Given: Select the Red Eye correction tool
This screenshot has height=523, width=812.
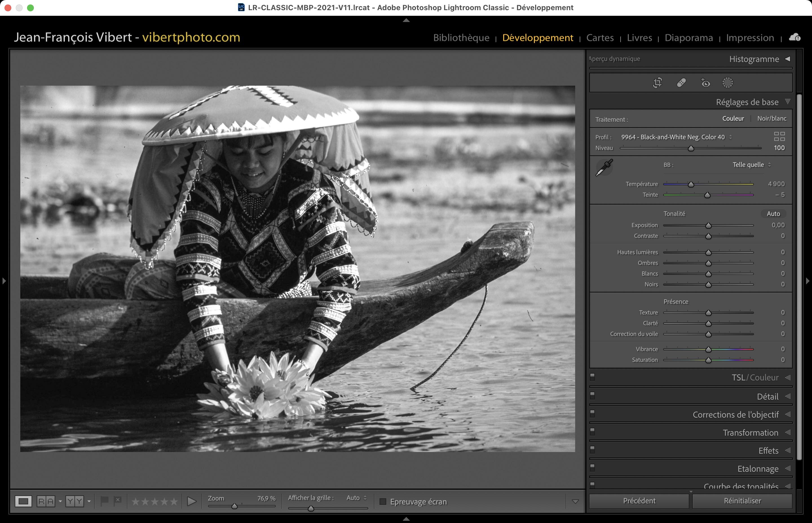Looking at the screenshot, I should coord(705,83).
